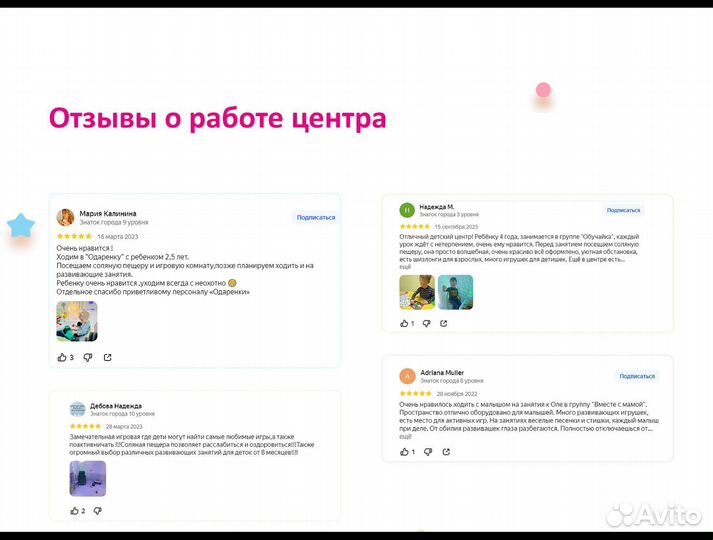The height and width of the screenshot is (540, 713).
Task: Click the date 28 марта 2023
Action: (x=124, y=426)
